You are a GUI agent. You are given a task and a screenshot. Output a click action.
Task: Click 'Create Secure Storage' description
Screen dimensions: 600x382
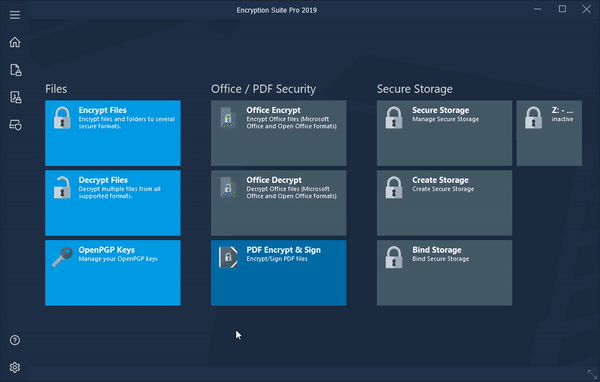pyautogui.click(x=443, y=189)
